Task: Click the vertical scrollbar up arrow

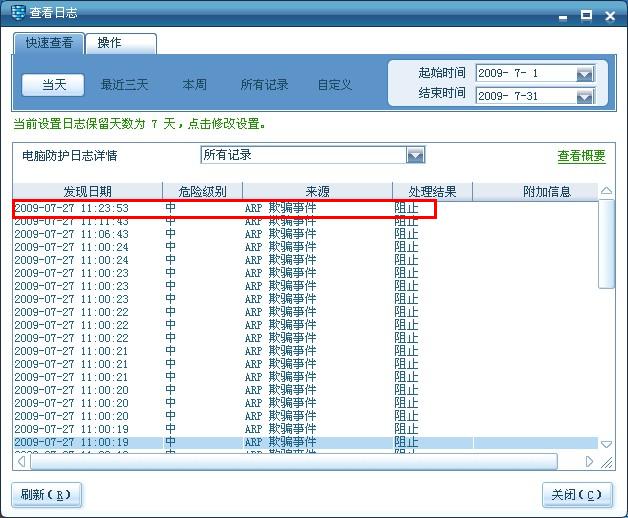Action: (606, 191)
